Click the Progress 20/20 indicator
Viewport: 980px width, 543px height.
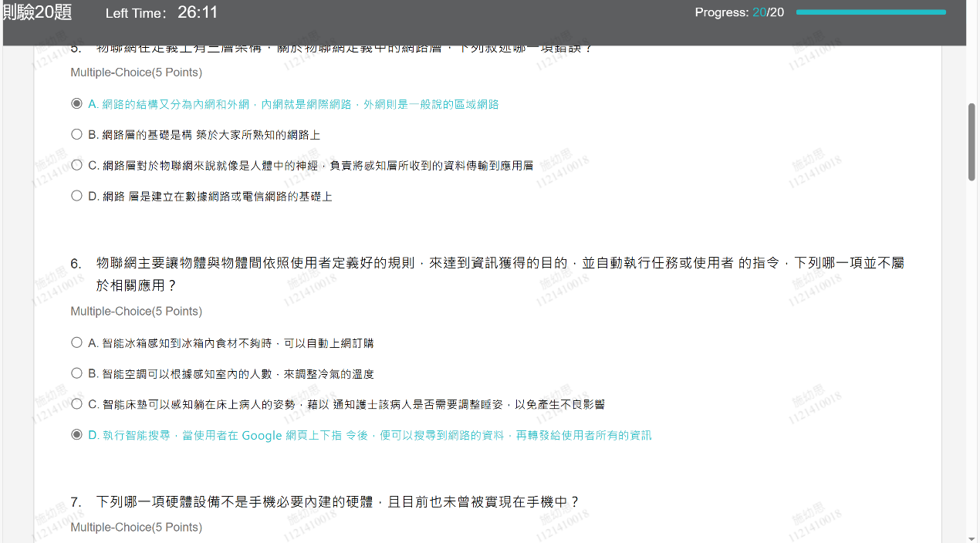[738, 12]
